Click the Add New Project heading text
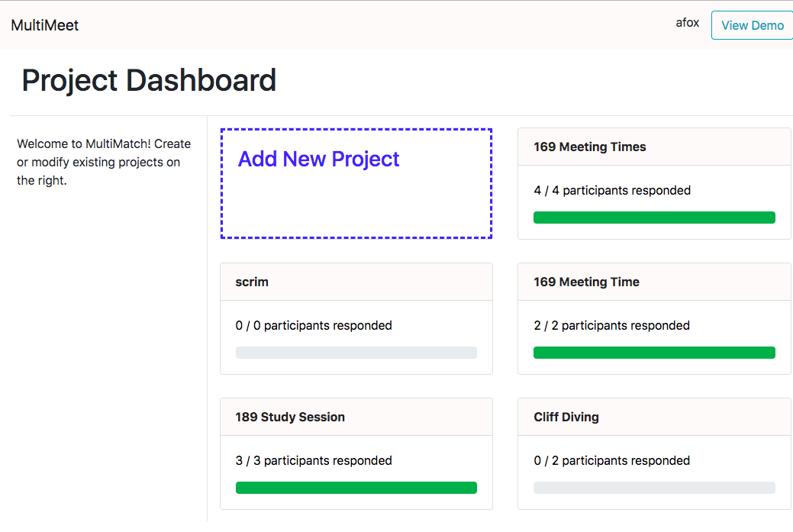The height and width of the screenshot is (532, 793). point(318,159)
